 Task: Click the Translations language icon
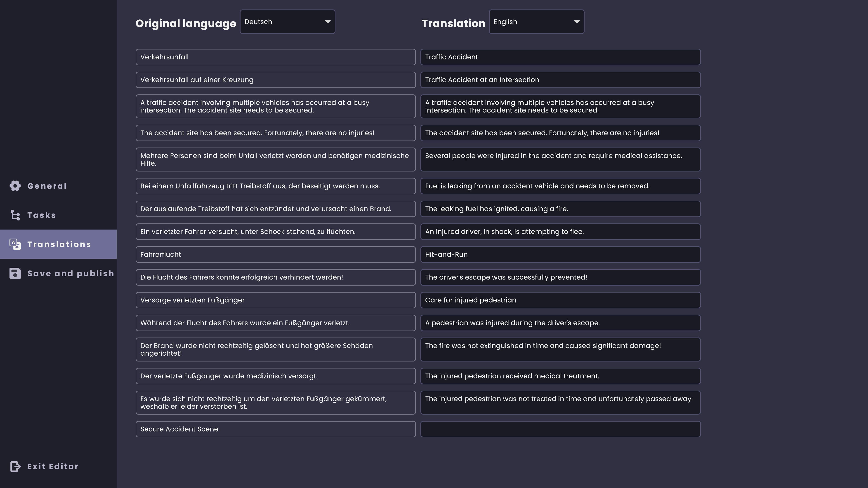tap(15, 244)
